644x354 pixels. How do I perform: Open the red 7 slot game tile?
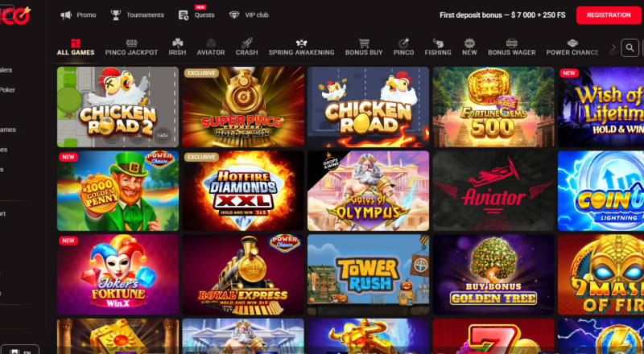493,336
